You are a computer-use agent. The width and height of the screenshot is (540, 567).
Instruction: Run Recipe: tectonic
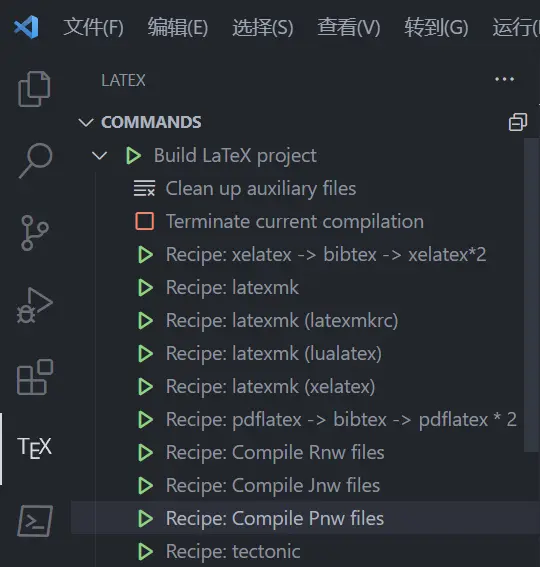[x=219, y=551]
